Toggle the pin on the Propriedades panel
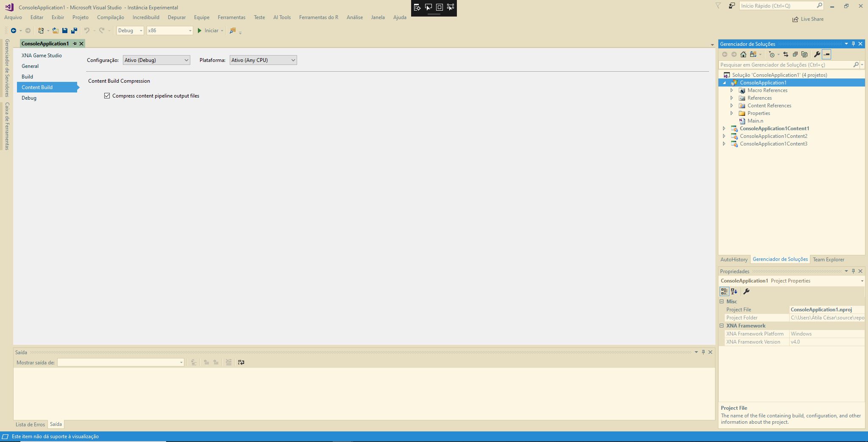This screenshot has width=868, height=442. pyautogui.click(x=854, y=271)
